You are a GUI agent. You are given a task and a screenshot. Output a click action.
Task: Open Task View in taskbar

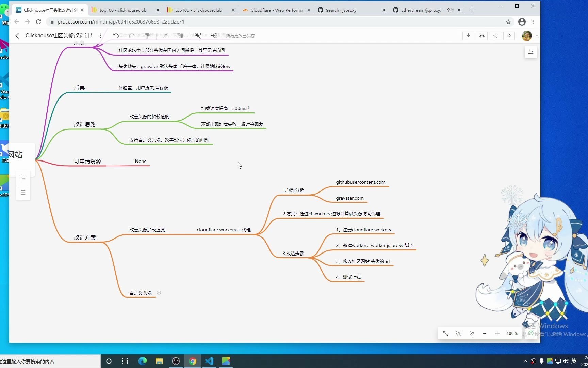click(125, 361)
